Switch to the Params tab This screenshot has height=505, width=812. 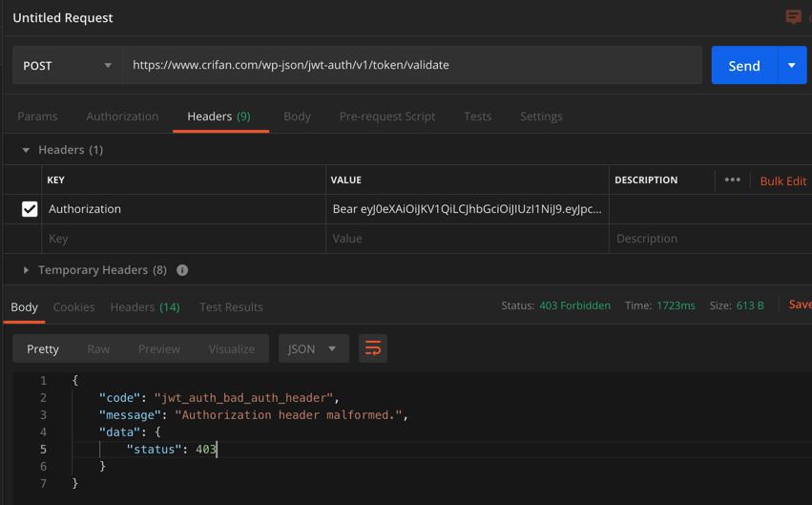37,116
